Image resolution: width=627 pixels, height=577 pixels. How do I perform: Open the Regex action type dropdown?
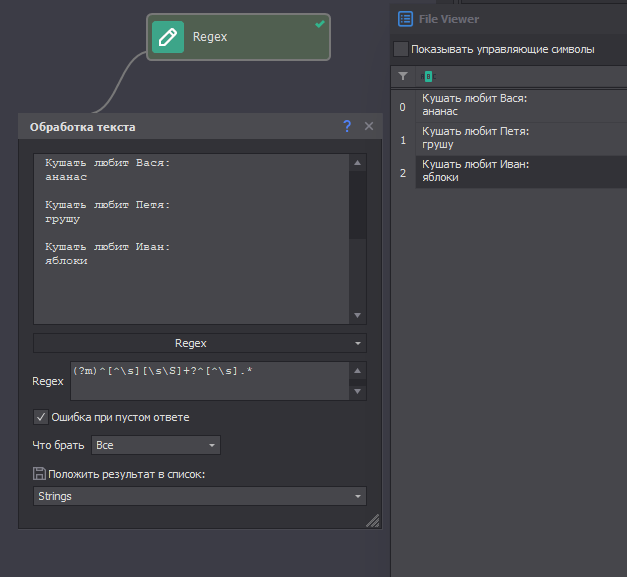[200, 343]
